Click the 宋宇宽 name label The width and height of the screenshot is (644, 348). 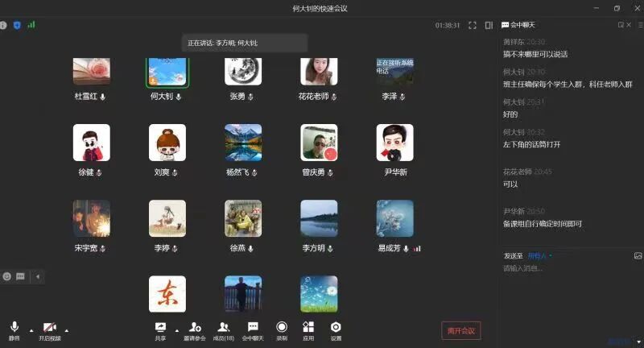coord(86,248)
